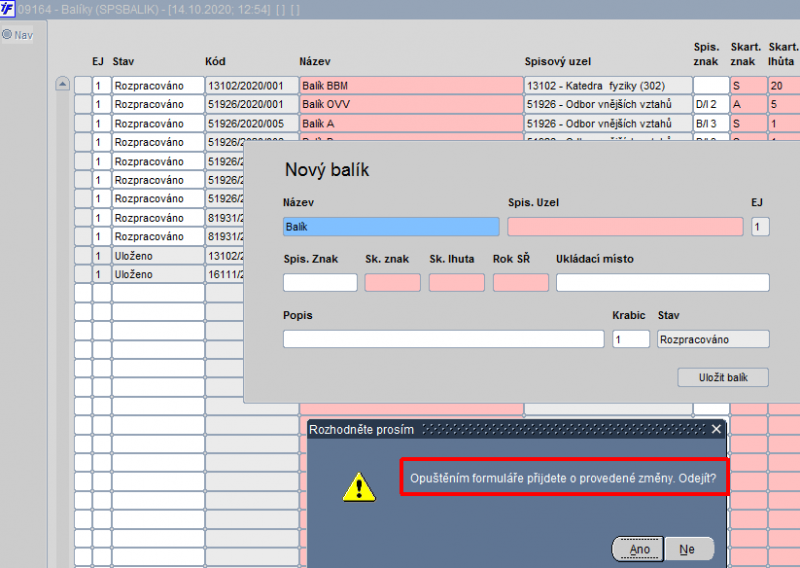Click the iF application icon in title bar
Image resolution: width=800 pixels, height=568 pixels.
coord(8,9)
